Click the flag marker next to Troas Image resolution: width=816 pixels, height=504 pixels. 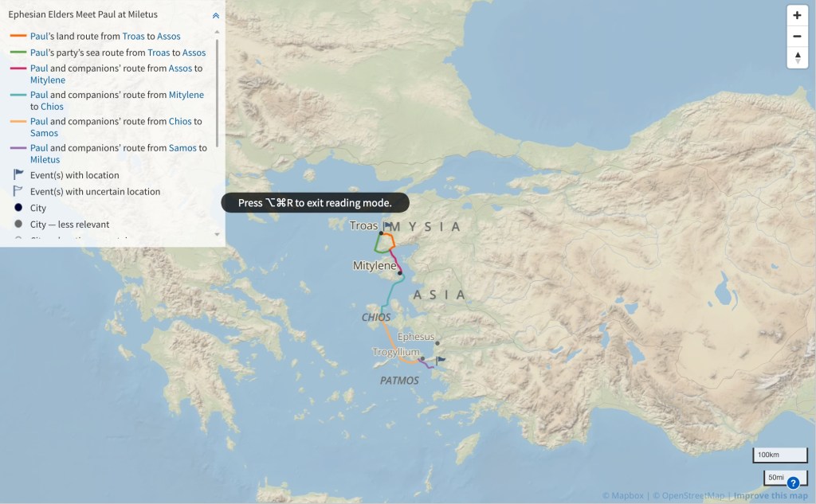point(388,226)
